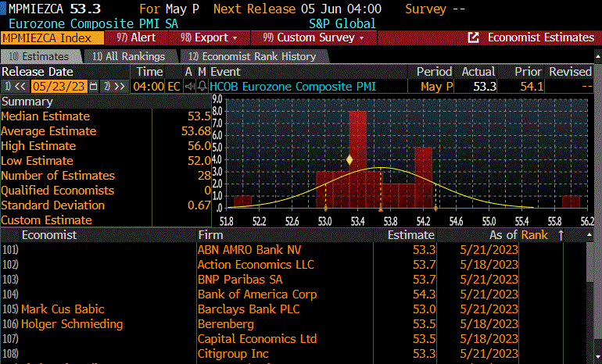Click Median Estimate value 53.5
The height and width of the screenshot is (364, 602).
[x=199, y=116]
